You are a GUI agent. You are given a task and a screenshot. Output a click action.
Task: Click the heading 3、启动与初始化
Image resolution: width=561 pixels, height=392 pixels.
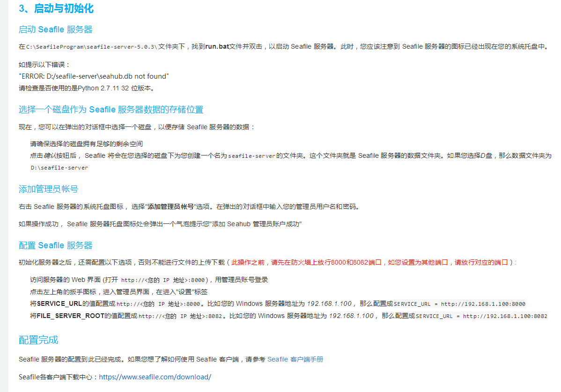[56, 8]
